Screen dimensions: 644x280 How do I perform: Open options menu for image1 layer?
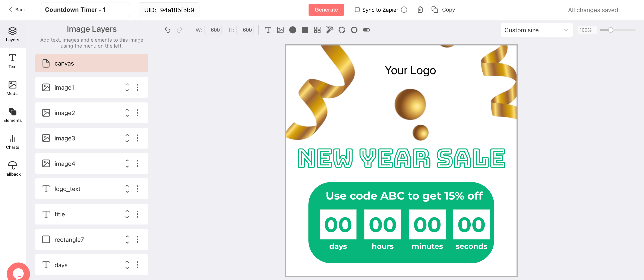pos(137,87)
